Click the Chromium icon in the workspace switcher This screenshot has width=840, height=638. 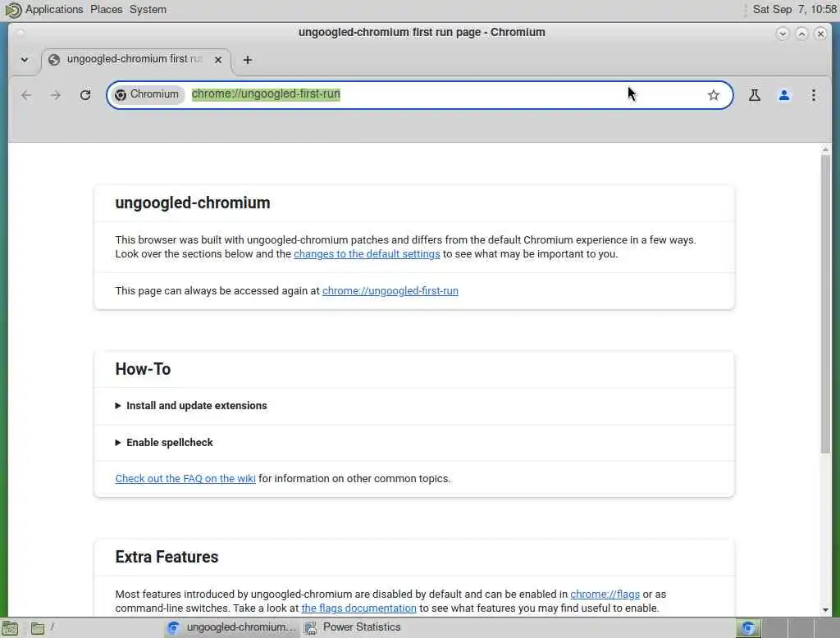coord(748,628)
